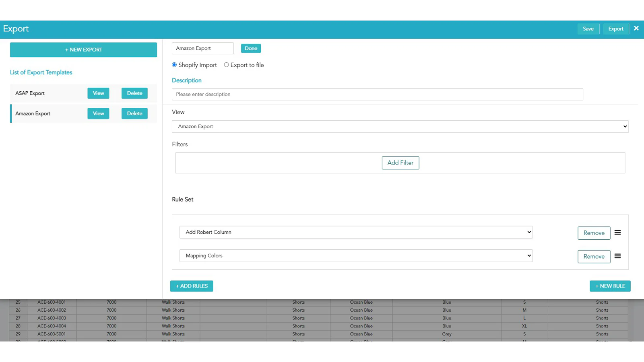Click the drag handle for Mapping Colors rule

click(x=617, y=256)
